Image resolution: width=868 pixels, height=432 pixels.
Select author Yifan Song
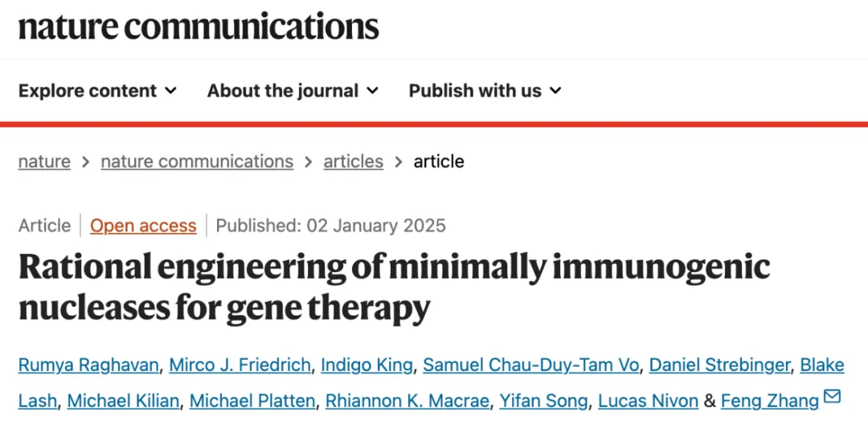[x=543, y=401]
